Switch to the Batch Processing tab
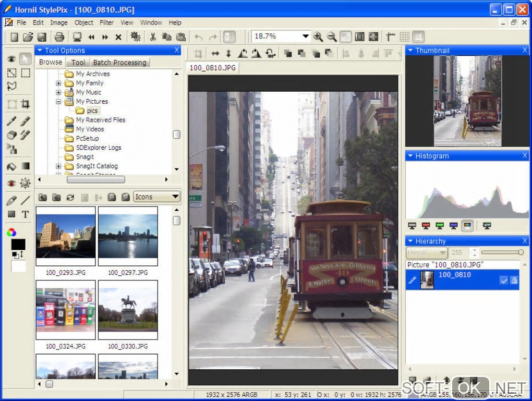The width and height of the screenshot is (532, 401). point(120,63)
